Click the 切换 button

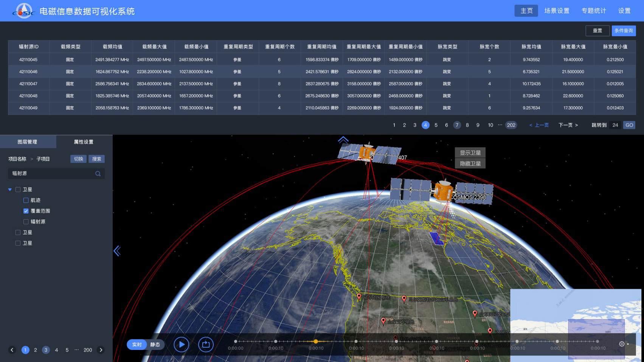[79, 159]
